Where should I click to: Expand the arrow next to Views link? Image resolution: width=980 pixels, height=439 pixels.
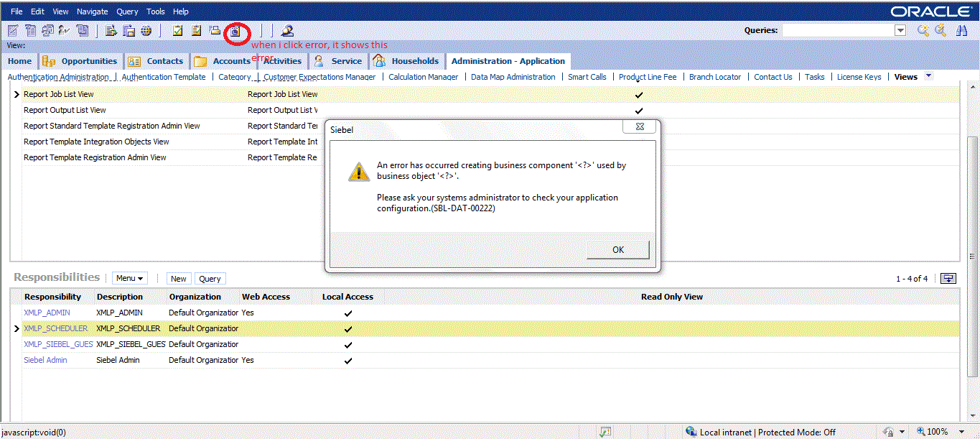click(x=928, y=76)
